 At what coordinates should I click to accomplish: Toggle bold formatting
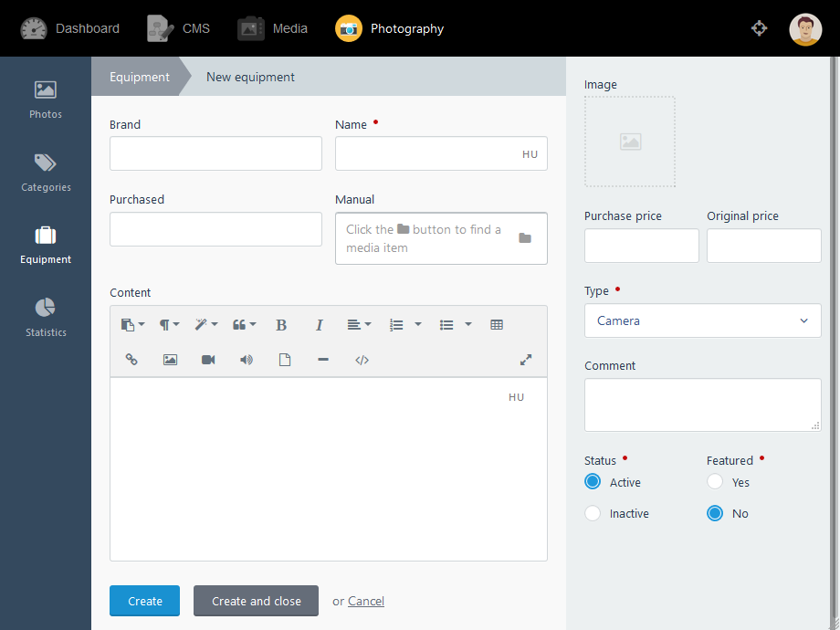click(281, 325)
